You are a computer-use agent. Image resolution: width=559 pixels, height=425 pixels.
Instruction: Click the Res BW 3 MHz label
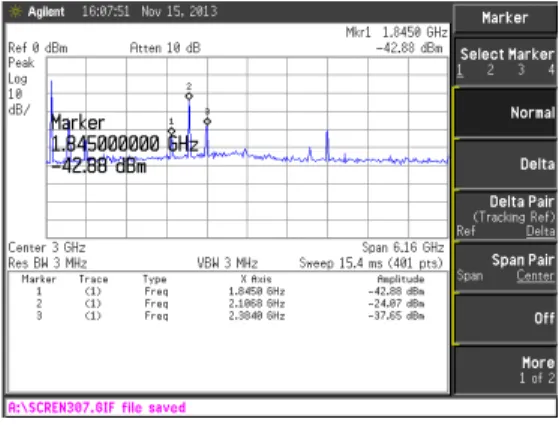(47, 263)
